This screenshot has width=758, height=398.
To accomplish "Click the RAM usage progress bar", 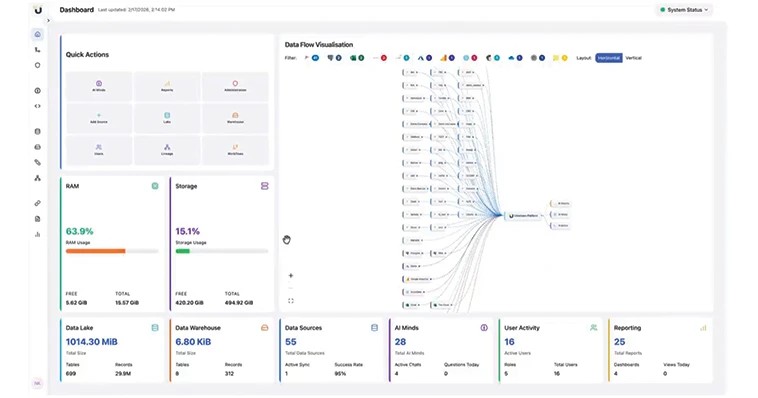I will pyautogui.click(x=112, y=251).
